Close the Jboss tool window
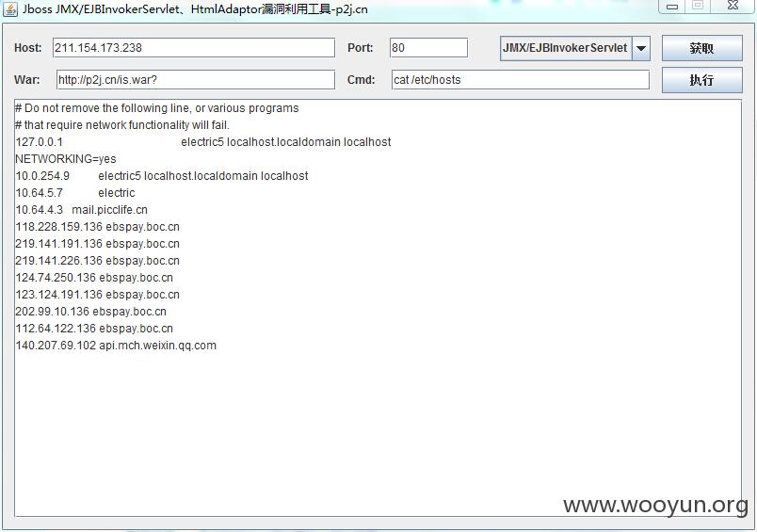 pos(733,6)
